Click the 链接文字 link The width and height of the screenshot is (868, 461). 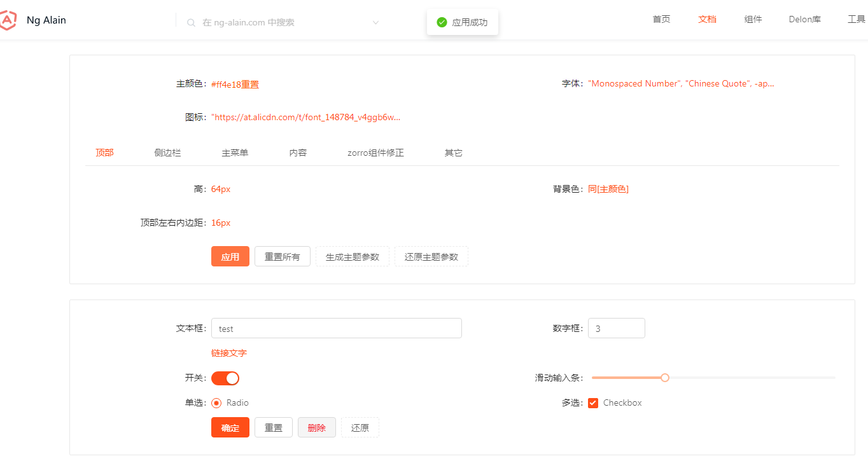coord(228,352)
